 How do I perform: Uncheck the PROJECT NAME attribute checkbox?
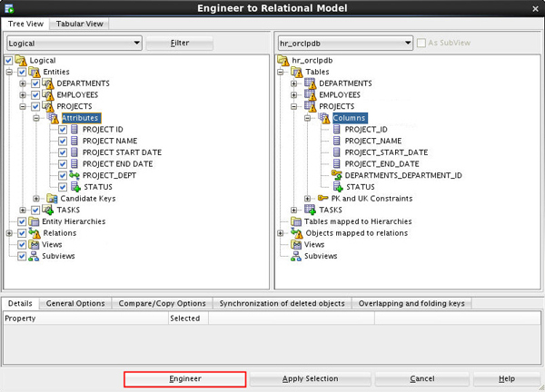pyautogui.click(x=63, y=141)
